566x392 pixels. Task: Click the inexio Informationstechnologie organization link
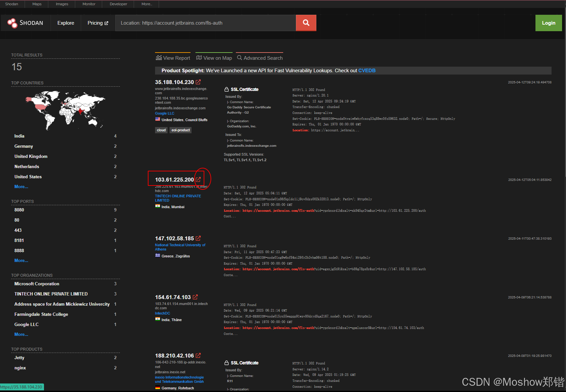point(179,379)
